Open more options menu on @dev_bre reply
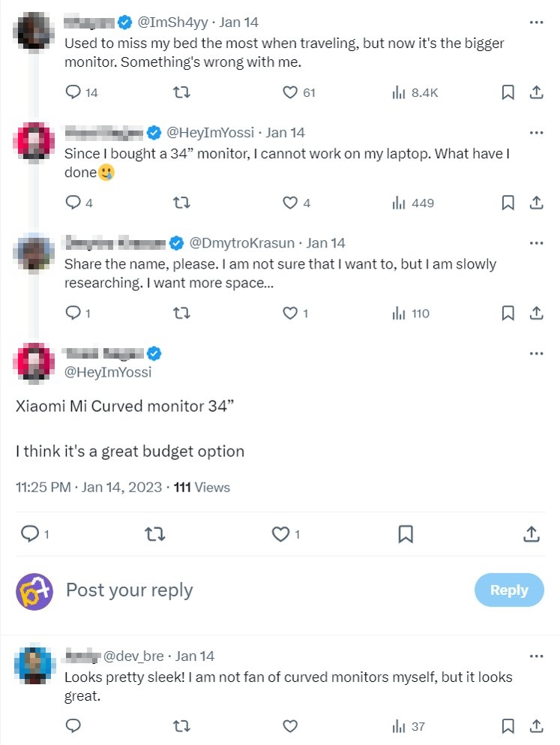 point(536,656)
